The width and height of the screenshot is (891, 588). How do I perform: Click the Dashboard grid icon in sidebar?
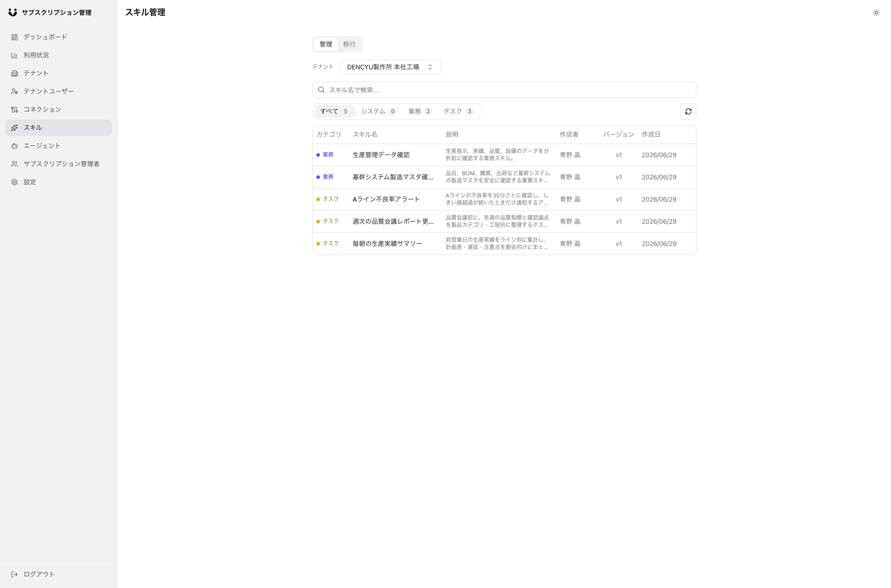click(x=15, y=37)
